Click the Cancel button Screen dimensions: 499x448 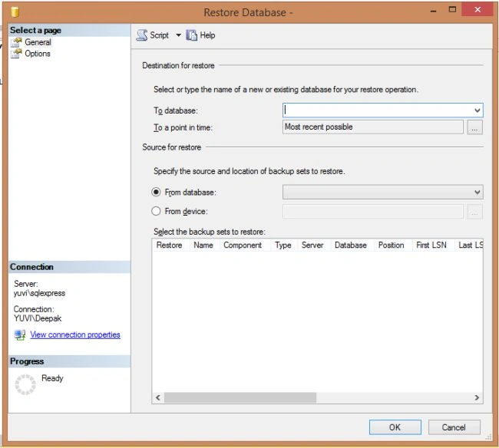[x=454, y=427]
